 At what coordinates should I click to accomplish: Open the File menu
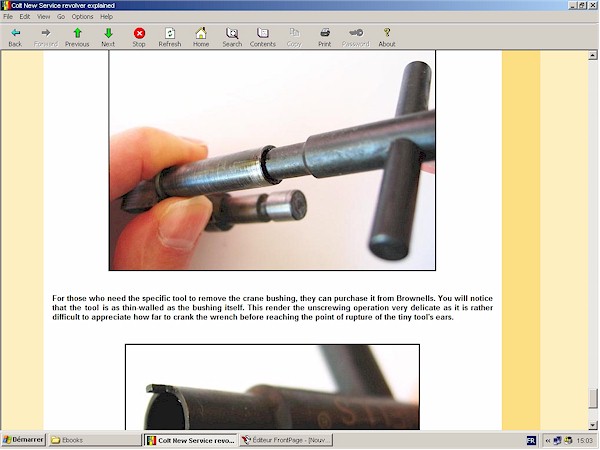tap(8, 16)
